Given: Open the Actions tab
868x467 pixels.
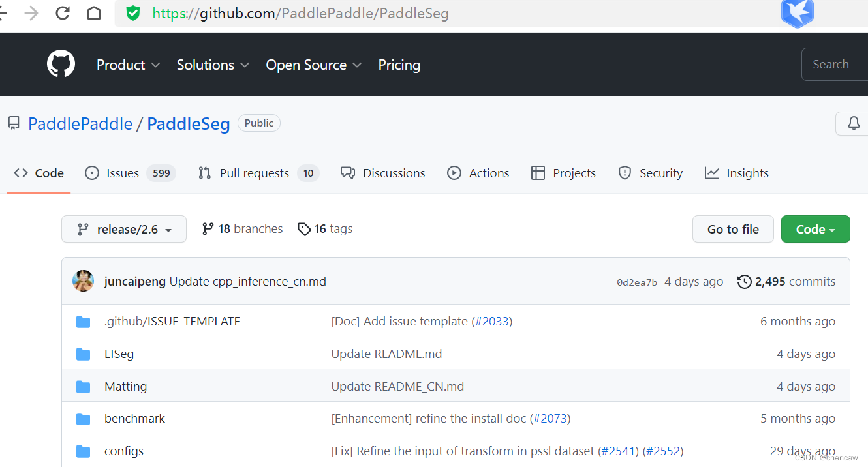Looking at the screenshot, I should [x=478, y=173].
